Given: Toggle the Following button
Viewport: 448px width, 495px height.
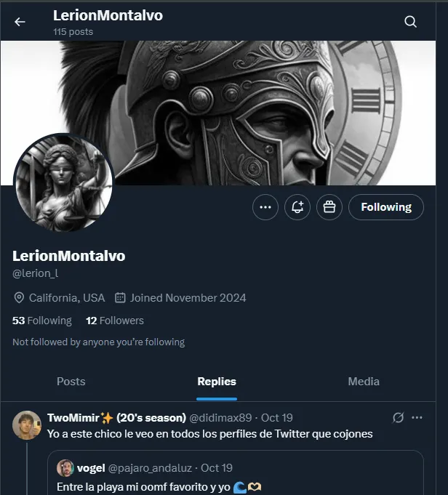Looking at the screenshot, I should (x=385, y=207).
